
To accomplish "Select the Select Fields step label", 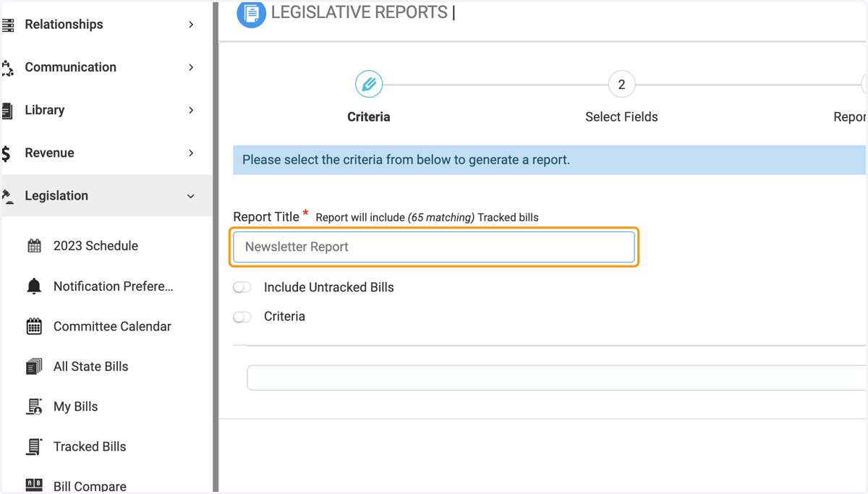I will click(x=621, y=117).
